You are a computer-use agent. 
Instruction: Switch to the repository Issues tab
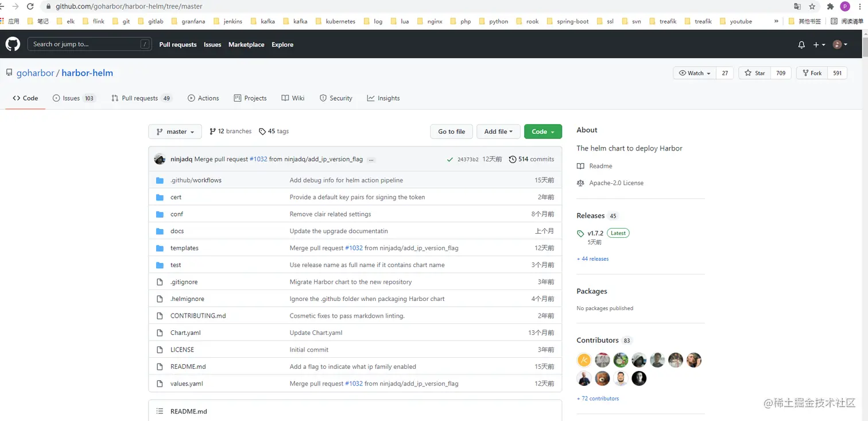pyautogui.click(x=73, y=98)
